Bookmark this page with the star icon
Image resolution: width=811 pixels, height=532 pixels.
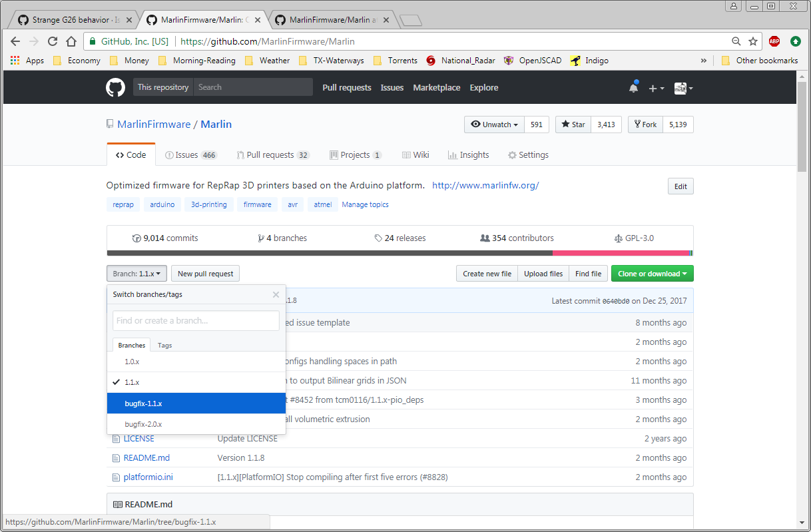[x=753, y=41]
